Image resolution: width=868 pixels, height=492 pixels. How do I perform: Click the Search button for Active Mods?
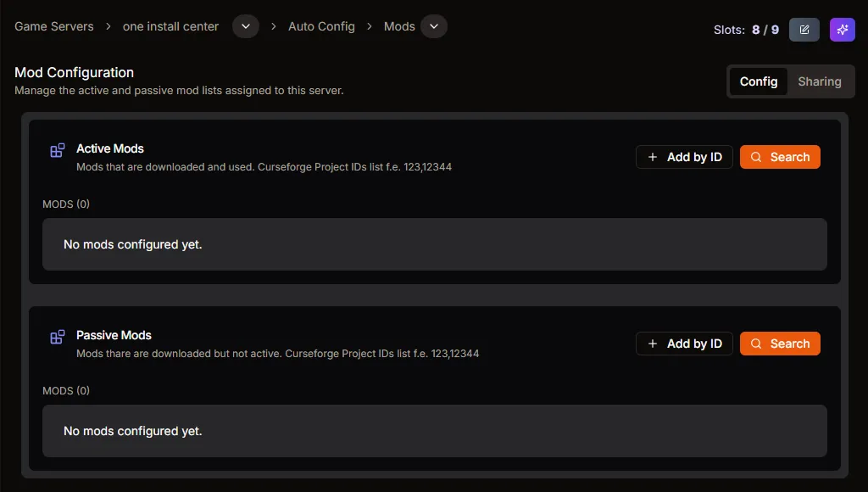point(779,157)
